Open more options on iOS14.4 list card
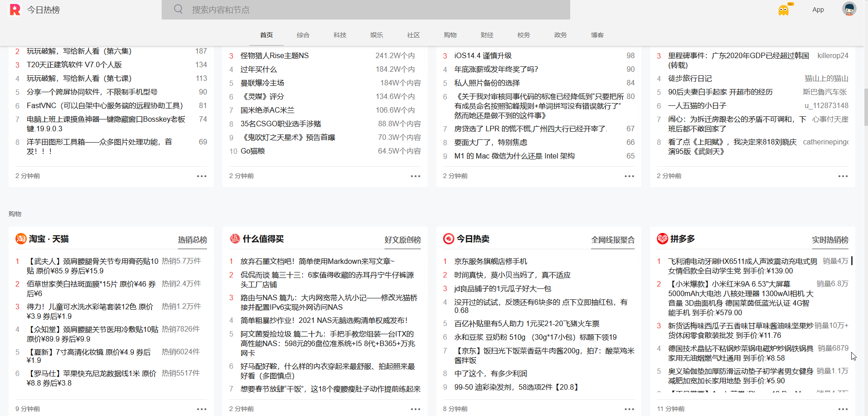The image size is (868, 416). [x=629, y=176]
